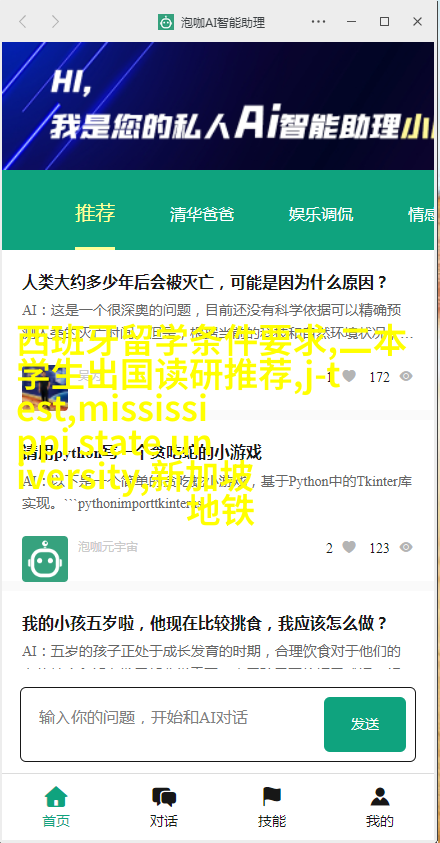Open the question about 小孩五岁挑食
This screenshot has width=440, height=843.
[x=204, y=624]
